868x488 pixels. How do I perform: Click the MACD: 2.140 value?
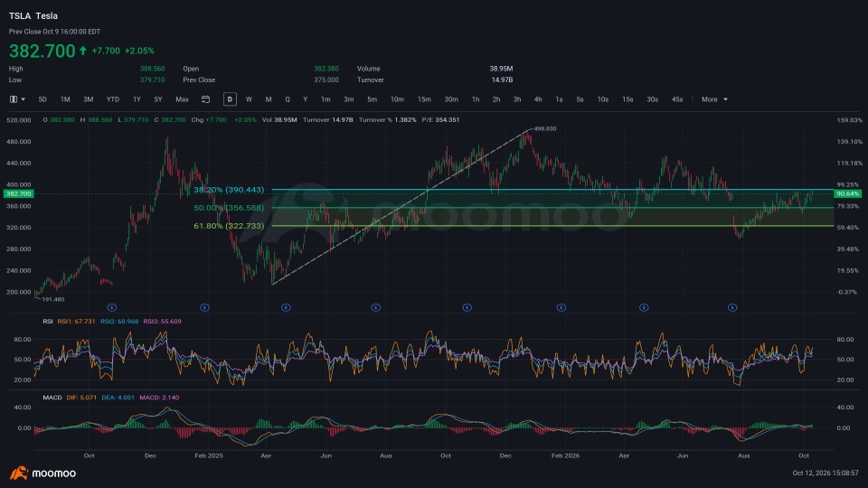pos(159,398)
